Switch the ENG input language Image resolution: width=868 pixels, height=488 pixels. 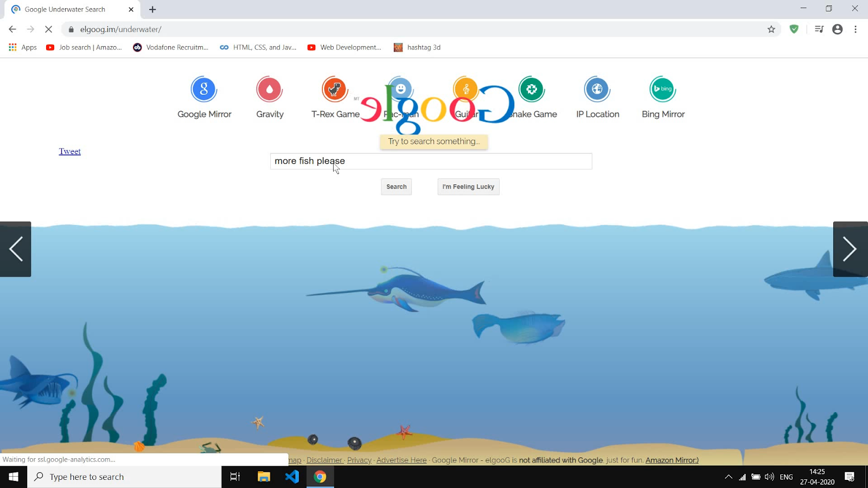click(786, 477)
